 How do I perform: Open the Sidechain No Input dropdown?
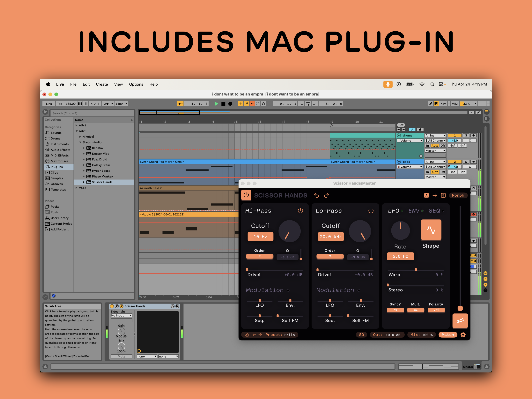click(x=121, y=315)
